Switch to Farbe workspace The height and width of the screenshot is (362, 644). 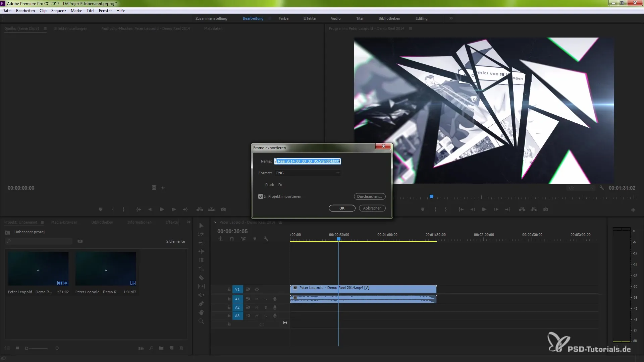click(x=283, y=18)
